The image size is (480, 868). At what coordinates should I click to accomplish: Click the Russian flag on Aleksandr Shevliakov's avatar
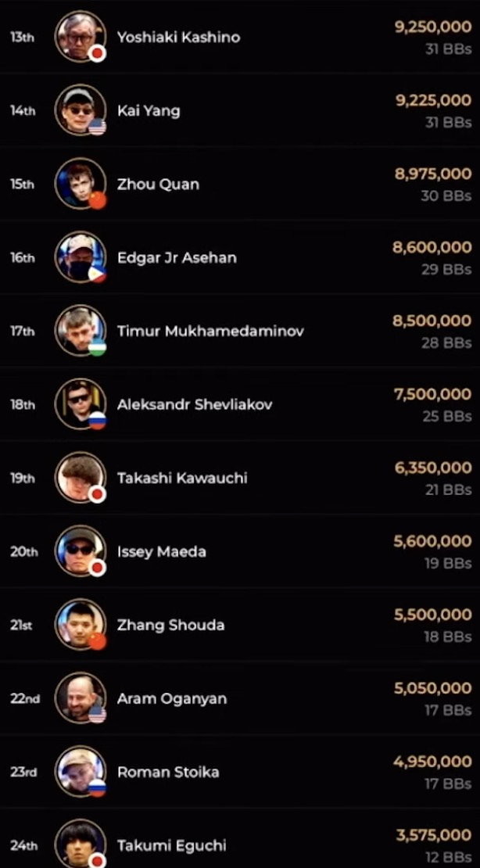tap(97, 421)
